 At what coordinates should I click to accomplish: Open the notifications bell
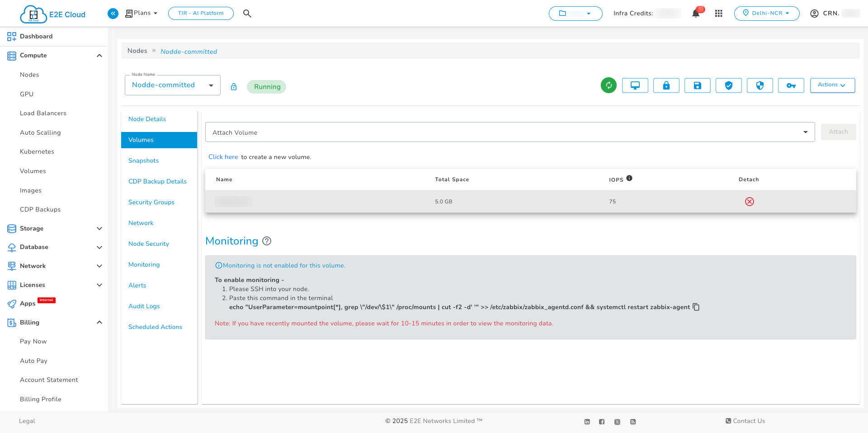pos(696,14)
